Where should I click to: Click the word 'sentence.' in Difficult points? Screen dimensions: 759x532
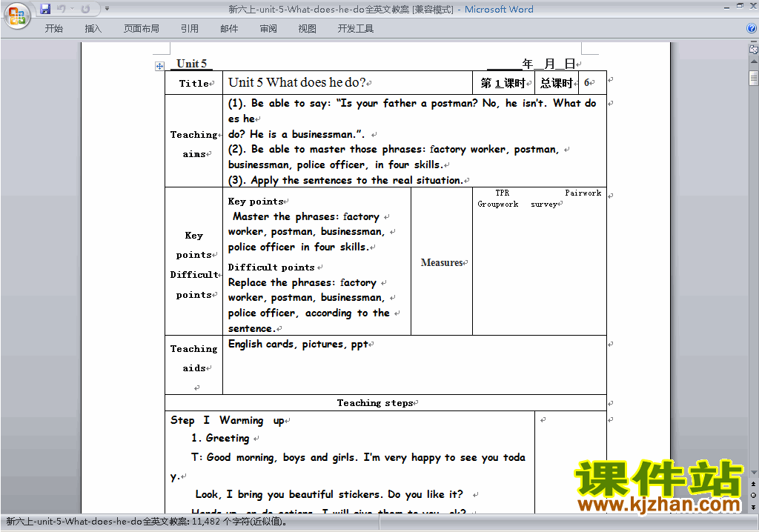coord(252,328)
